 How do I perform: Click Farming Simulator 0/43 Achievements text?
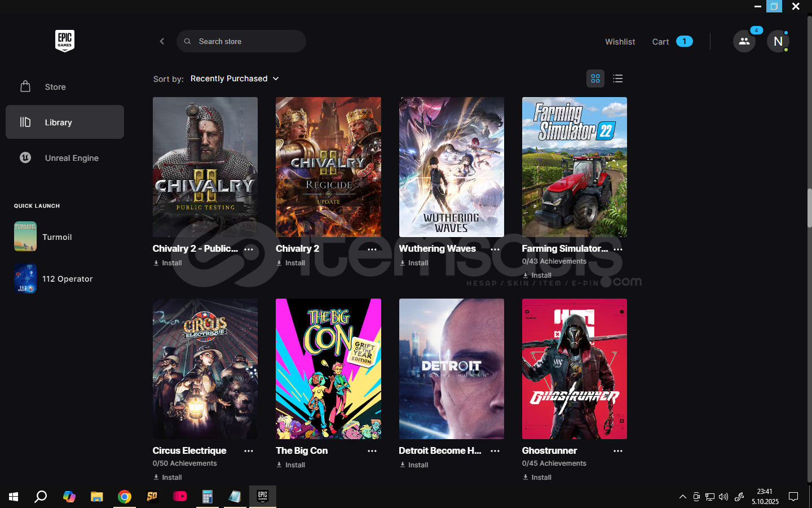pos(554,261)
